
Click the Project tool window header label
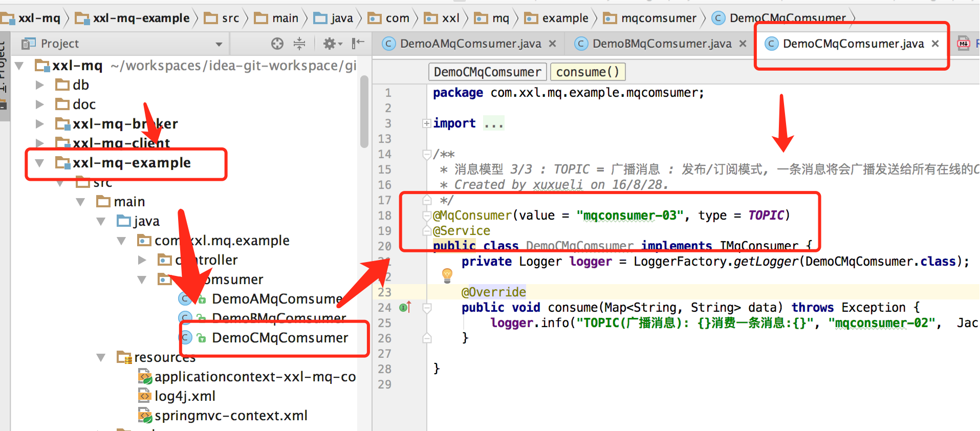pos(60,44)
